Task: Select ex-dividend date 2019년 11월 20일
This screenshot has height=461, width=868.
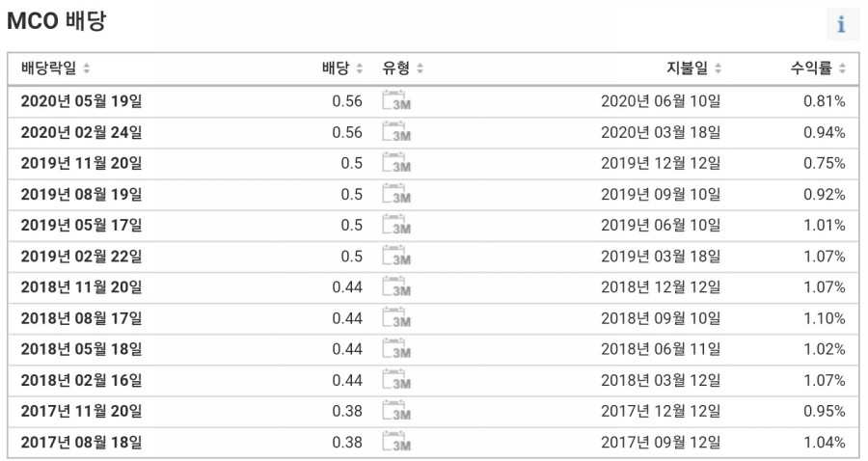Action: point(81,163)
